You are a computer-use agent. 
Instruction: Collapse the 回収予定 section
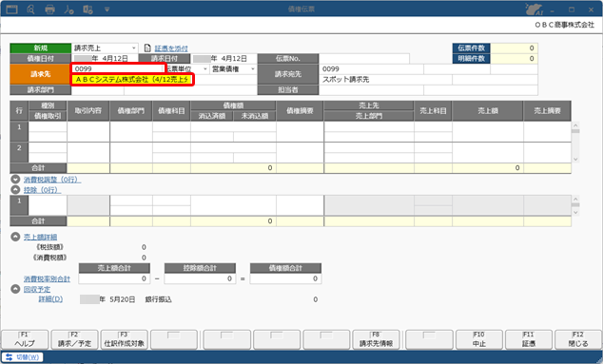click(15, 289)
